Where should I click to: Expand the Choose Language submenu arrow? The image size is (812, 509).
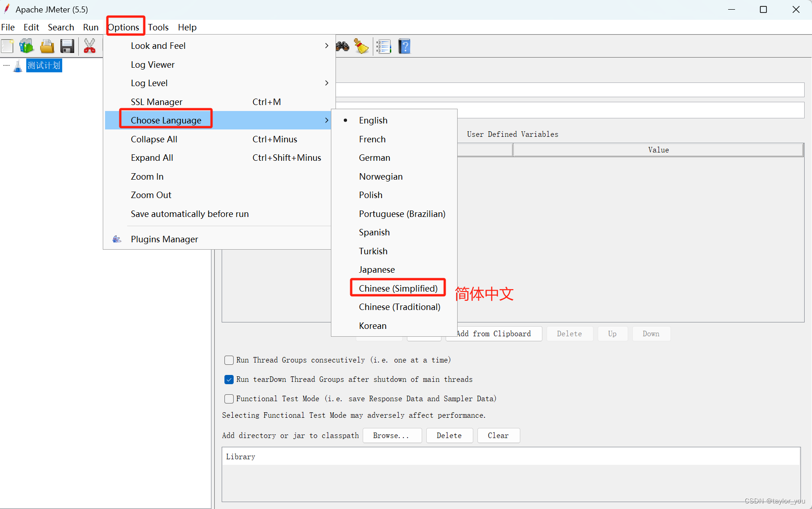(326, 120)
